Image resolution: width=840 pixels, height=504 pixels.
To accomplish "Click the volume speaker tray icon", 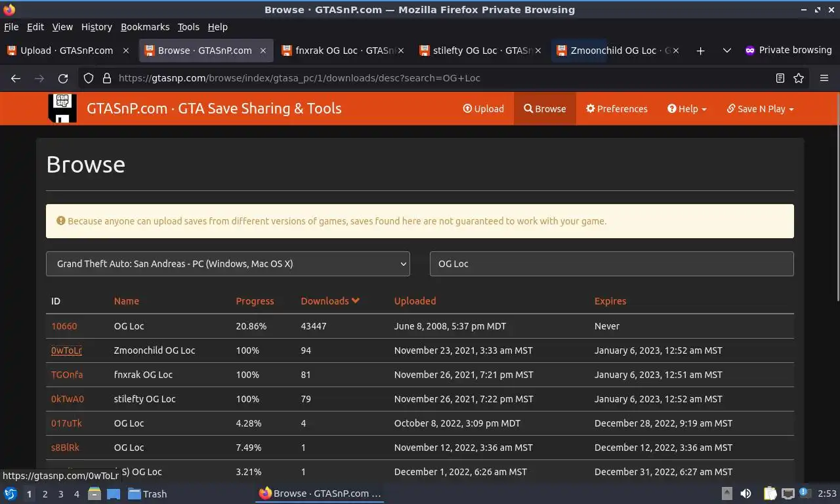I will 745,493.
